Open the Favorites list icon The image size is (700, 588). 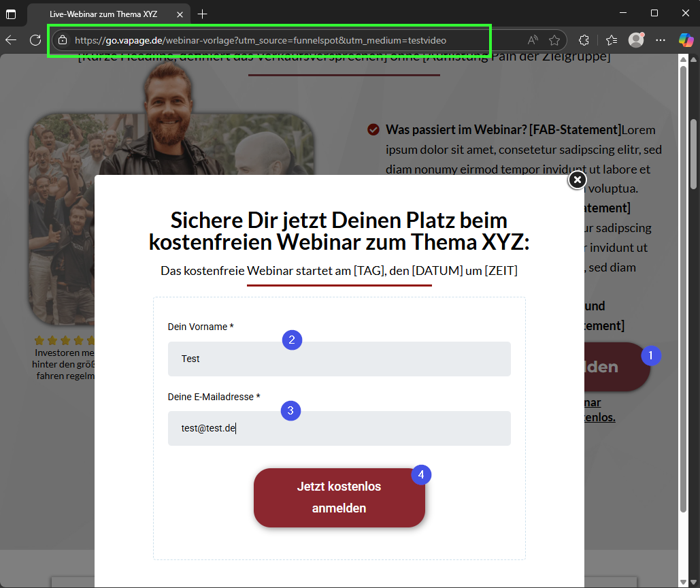[x=612, y=40]
